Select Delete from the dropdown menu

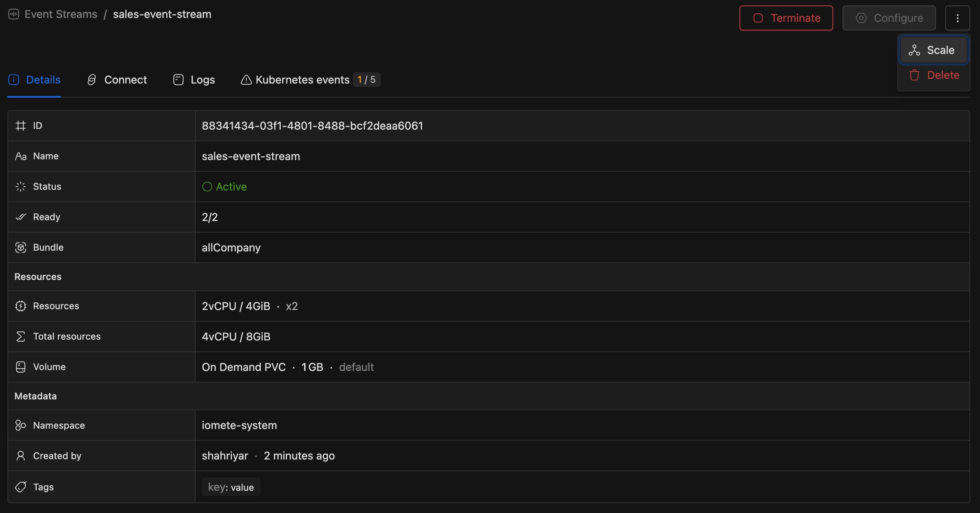coord(934,75)
